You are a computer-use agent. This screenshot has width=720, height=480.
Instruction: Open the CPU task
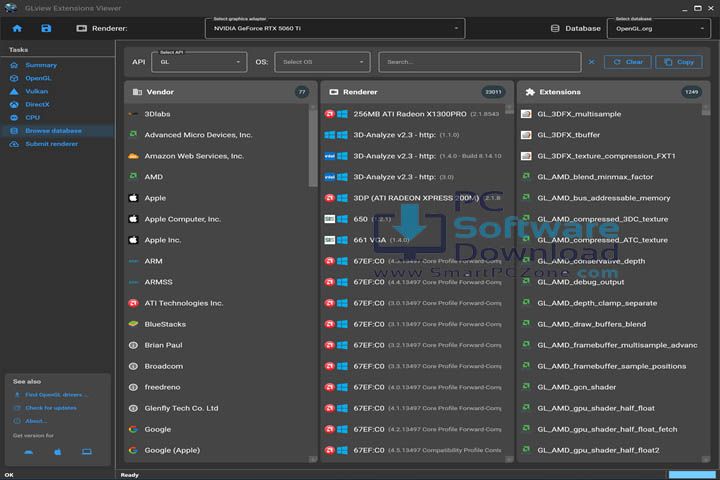point(32,118)
